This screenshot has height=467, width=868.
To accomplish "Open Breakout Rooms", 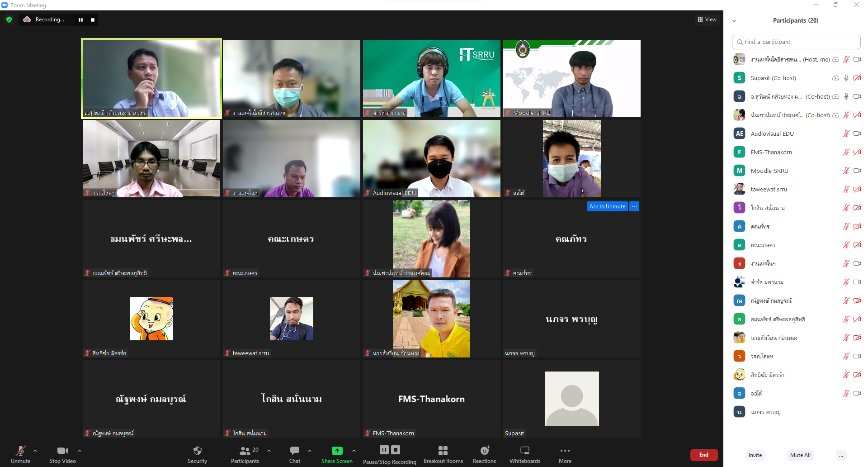I will [x=443, y=454].
